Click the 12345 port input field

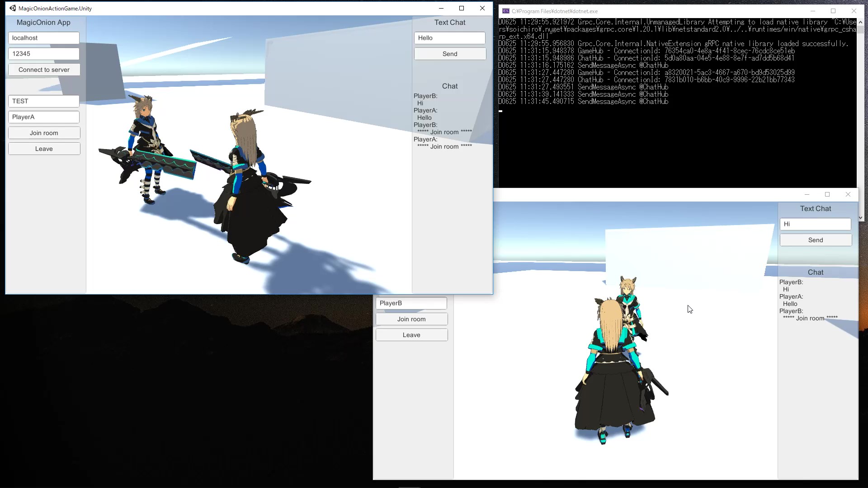pyautogui.click(x=44, y=54)
